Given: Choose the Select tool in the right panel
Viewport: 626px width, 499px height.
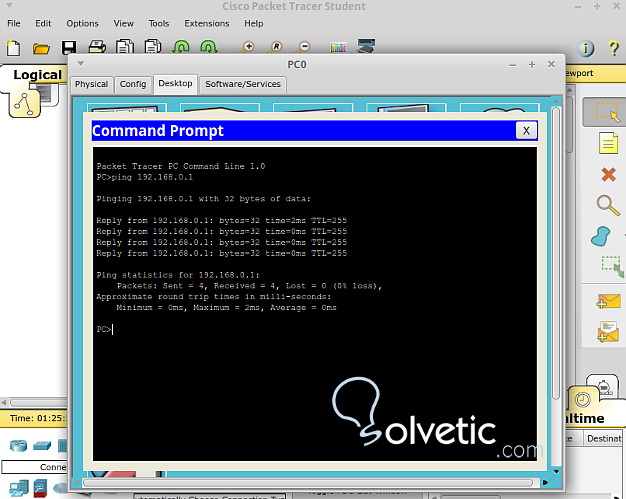Looking at the screenshot, I should tap(607, 112).
